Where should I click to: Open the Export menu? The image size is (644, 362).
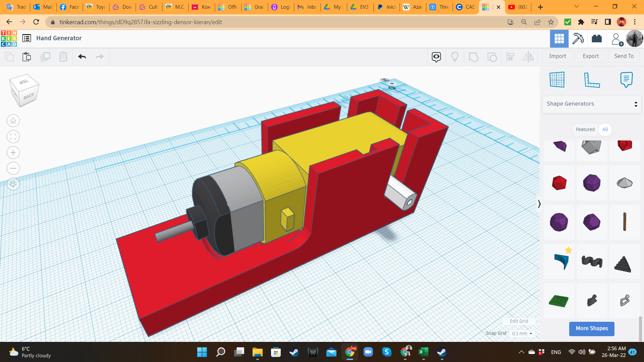pyautogui.click(x=591, y=56)
